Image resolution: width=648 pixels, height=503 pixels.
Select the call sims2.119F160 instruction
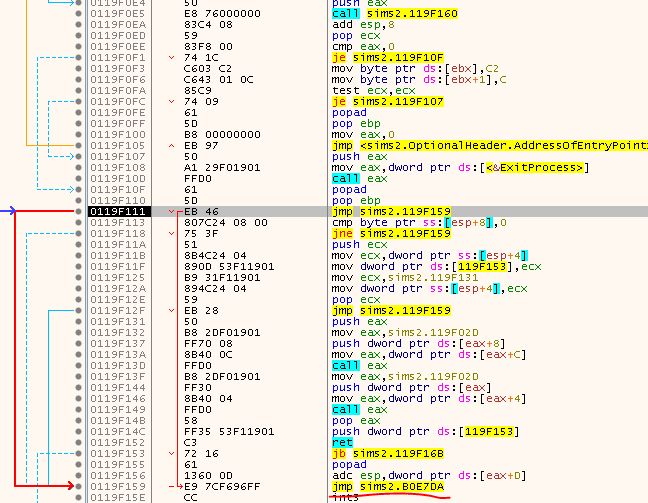coord(393,14)
